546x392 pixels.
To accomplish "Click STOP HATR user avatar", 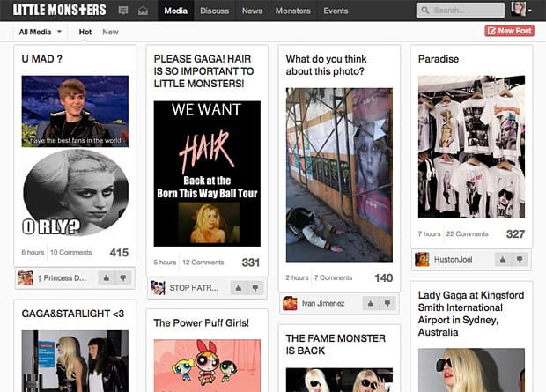I will pos(158,288).
